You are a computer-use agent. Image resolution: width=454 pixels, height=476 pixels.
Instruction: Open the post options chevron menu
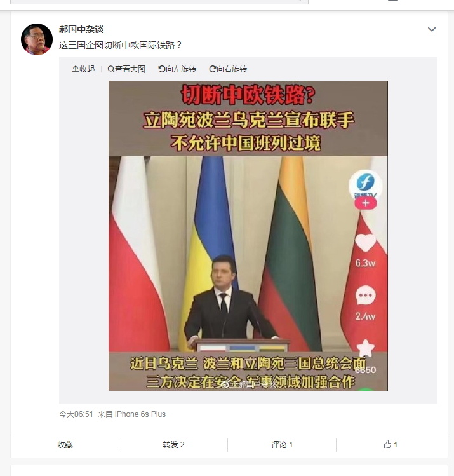432,29
